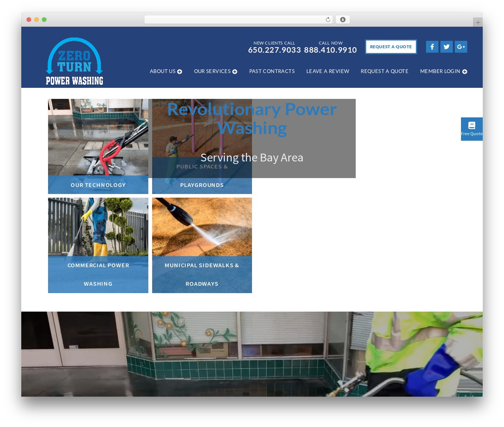504x427 pixels.
Task: Open the Twitter social icon
Action: [x=447, y=47]
